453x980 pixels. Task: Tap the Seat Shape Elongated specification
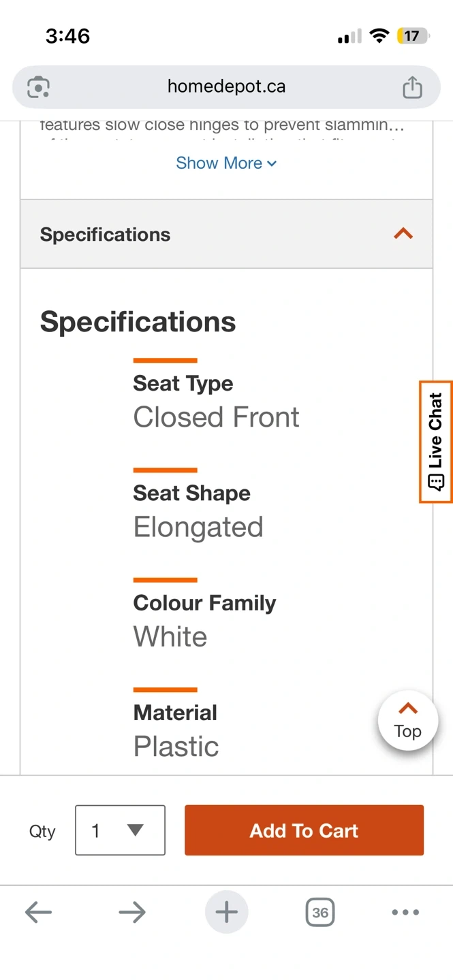[x=198, y=527]
